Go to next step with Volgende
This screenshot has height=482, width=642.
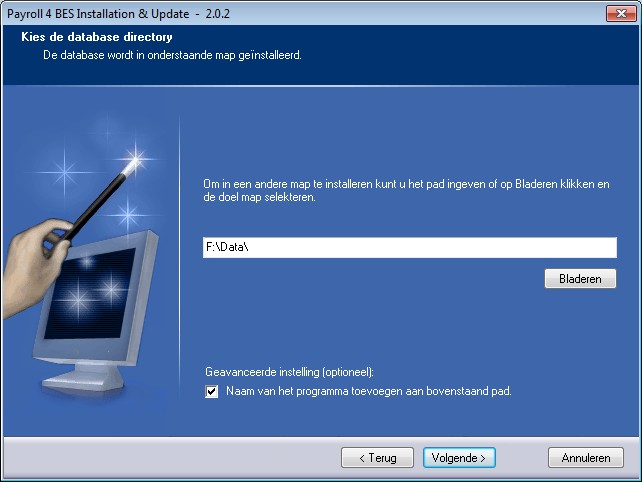459,457
